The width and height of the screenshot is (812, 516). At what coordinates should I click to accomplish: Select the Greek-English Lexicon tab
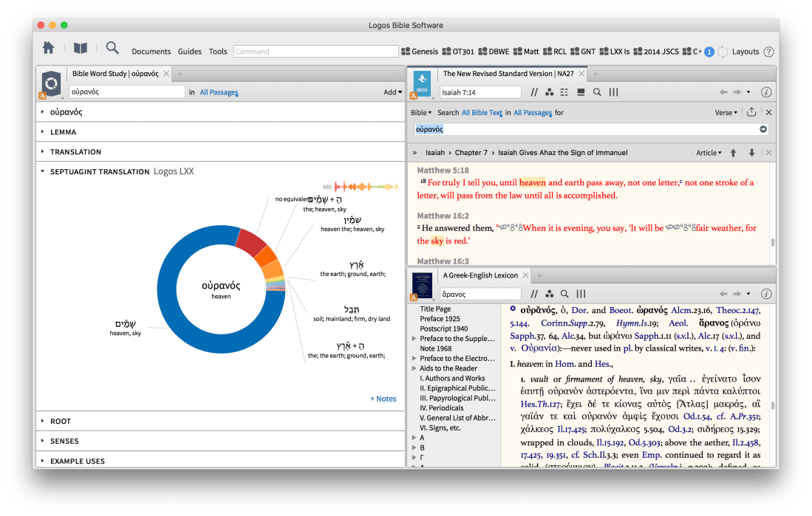[481, 275]
